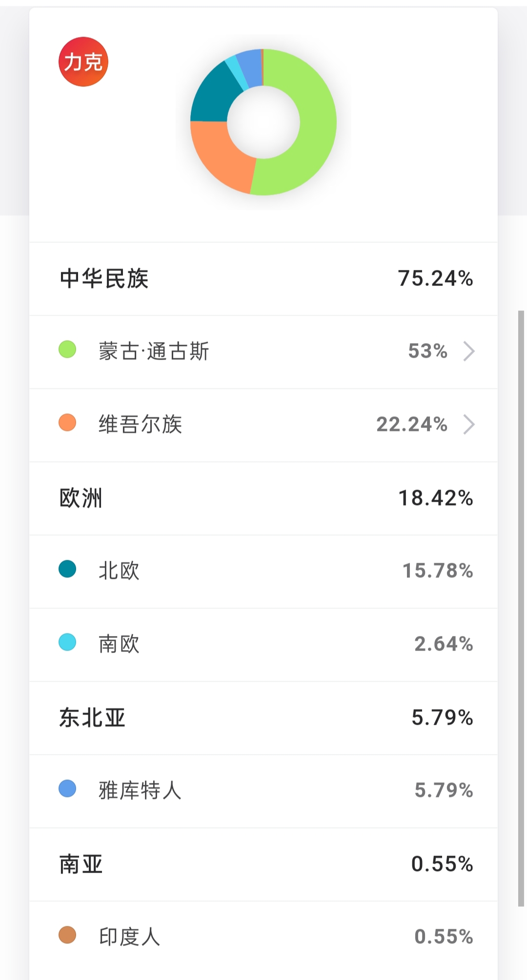The image size is (527, 980).
Task: Select the 中华民族 category header
Action: pos(104,279)
